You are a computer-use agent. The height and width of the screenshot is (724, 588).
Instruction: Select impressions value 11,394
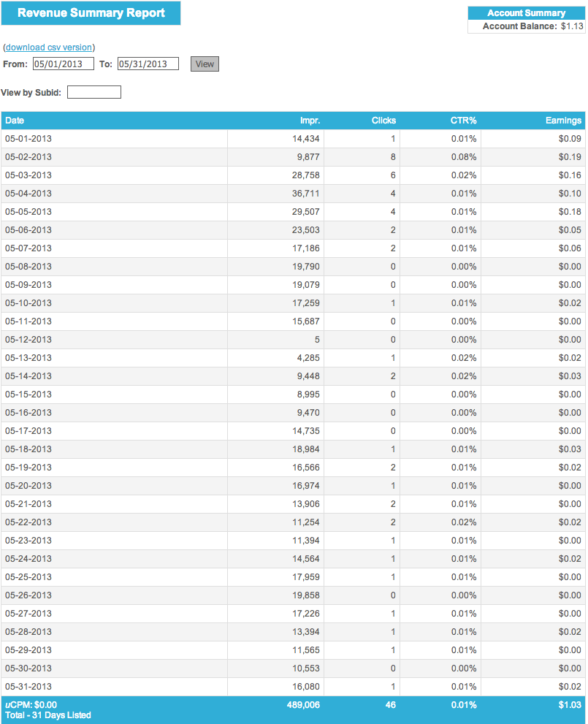pos(305,540)
